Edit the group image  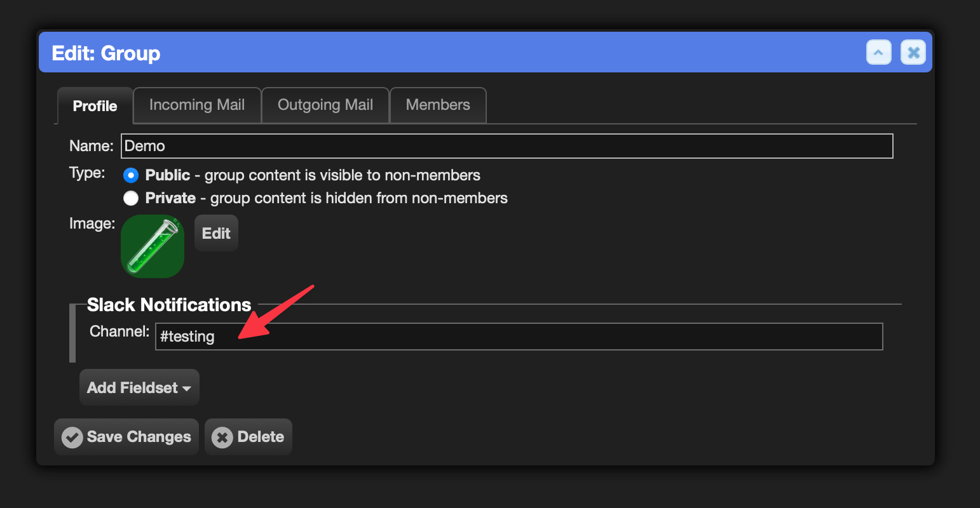(216, 233)
